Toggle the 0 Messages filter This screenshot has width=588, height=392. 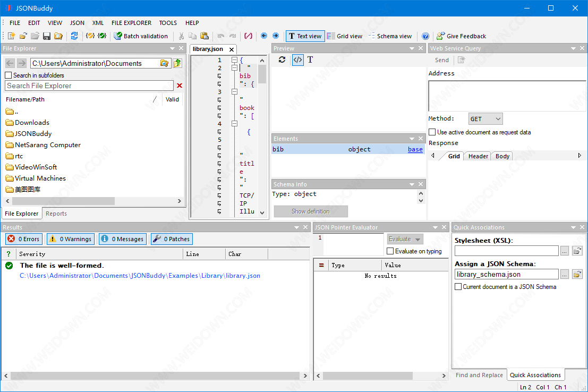pos(123,239)
